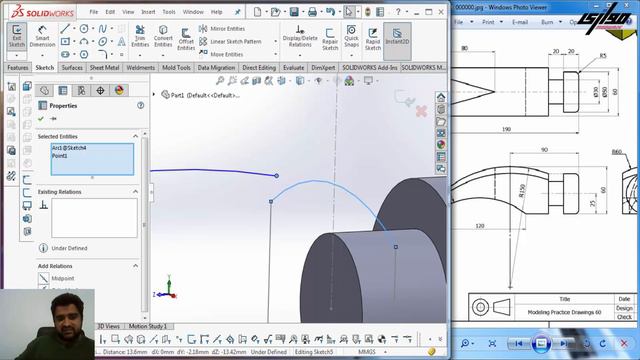This screenshot has width=640, height=360.
Task: Click green checkmark to accept Properties
Action: coord(40,119)
